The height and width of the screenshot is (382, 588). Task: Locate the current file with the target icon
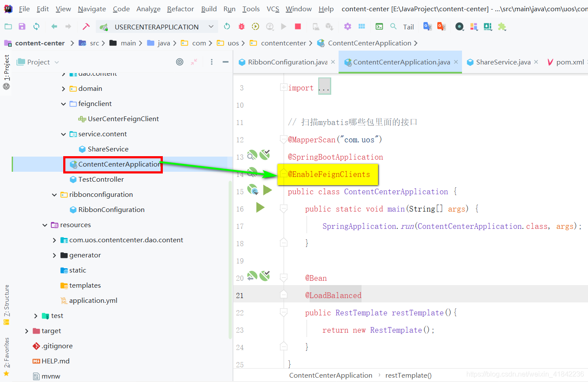pos(180,62)
